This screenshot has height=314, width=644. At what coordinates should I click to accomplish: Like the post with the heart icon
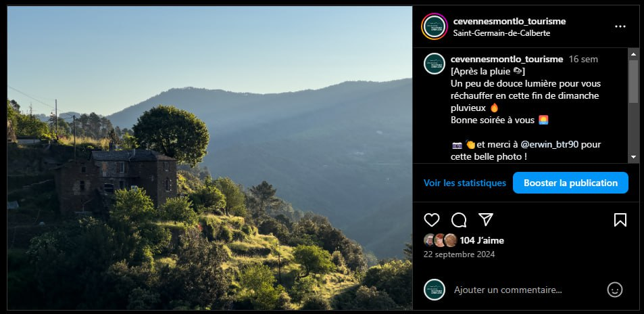(x=431, y=220)
